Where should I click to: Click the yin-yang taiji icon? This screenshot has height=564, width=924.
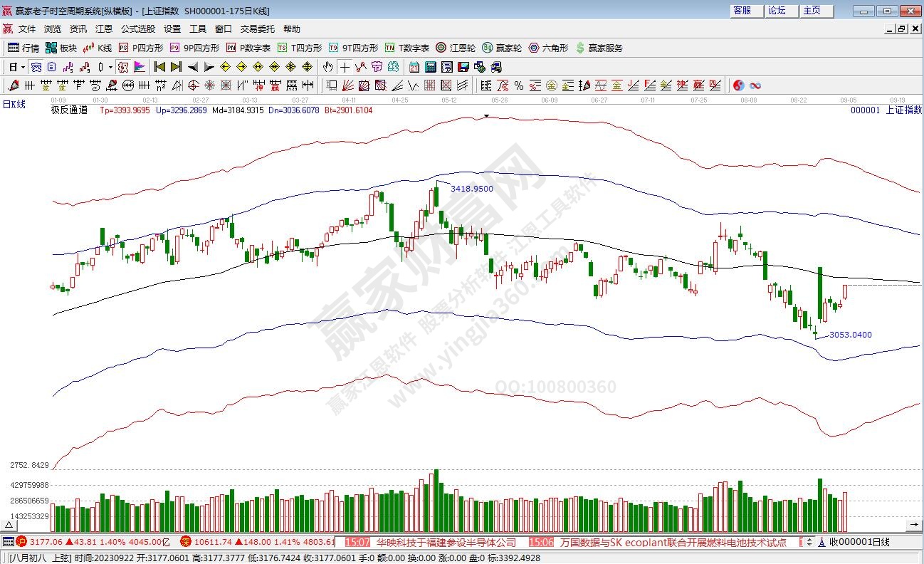click(x=739, y=85)
